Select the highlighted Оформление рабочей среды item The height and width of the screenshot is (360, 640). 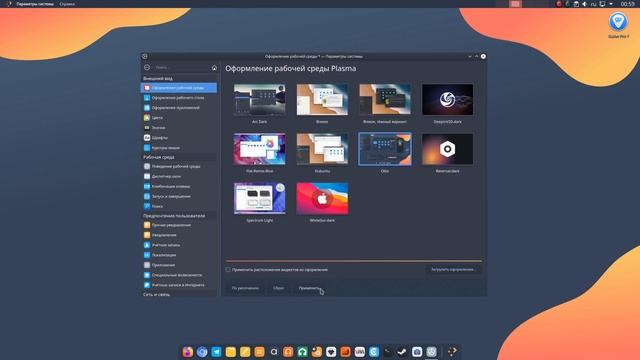pyautogui.click(x=178, y=88)
